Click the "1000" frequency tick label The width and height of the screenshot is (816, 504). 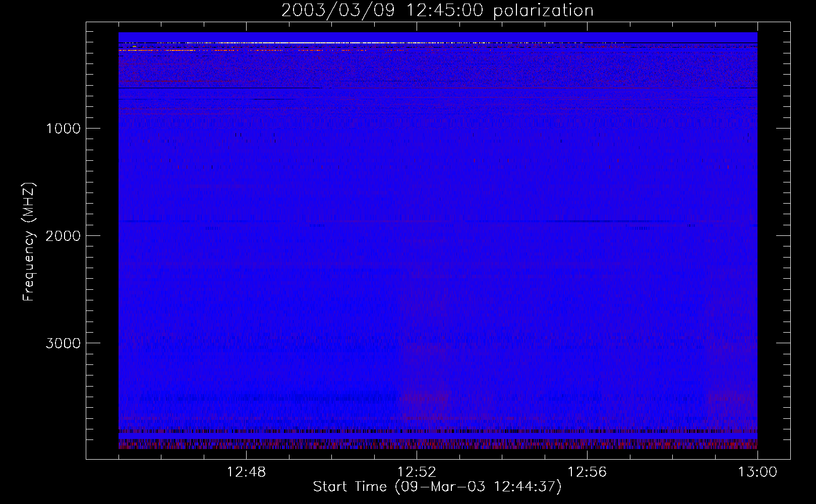[63, 129]
